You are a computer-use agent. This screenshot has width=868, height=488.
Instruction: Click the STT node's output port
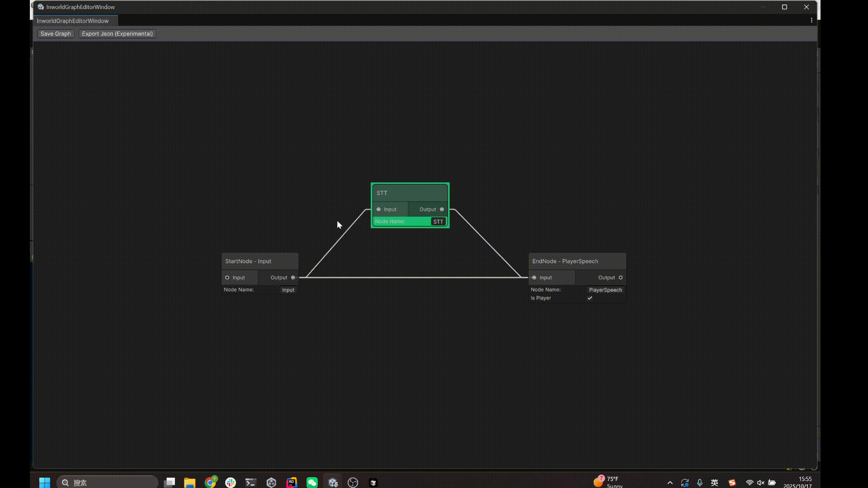pyautogui.click(x=442, y=209)
